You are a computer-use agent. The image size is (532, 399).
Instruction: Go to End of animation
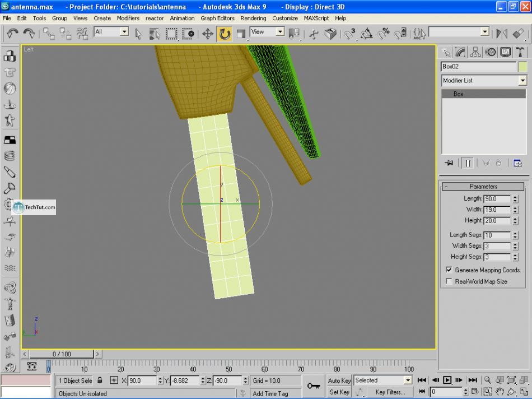[473, 380]
